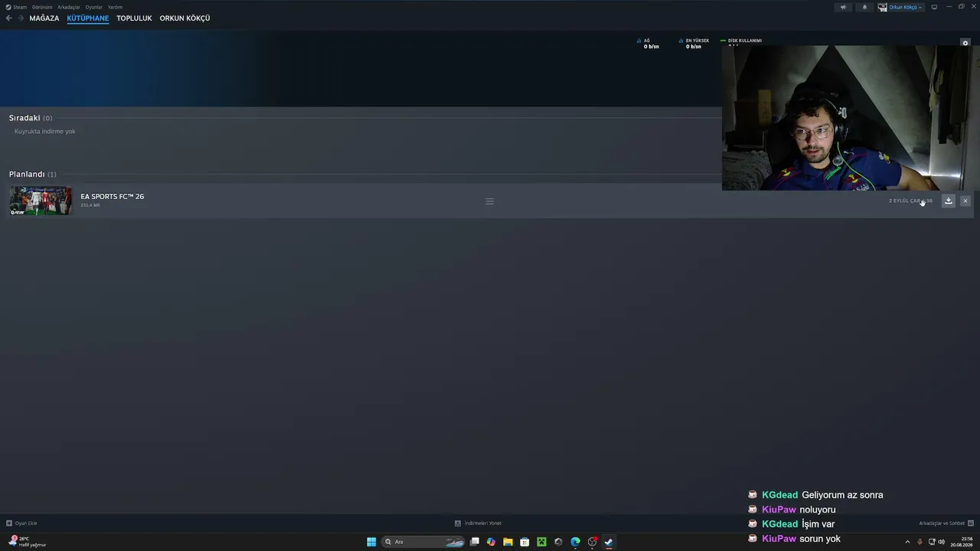
Task: Click the forward navigation arrow
Action: point(21,18)
